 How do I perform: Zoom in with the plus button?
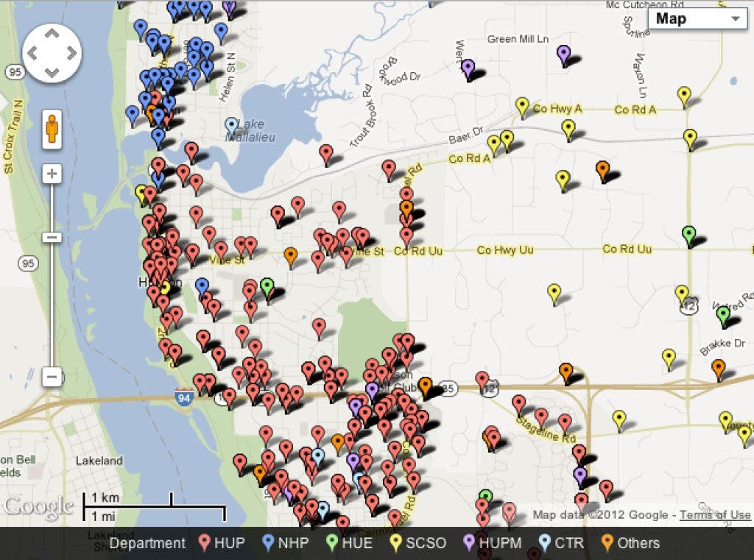click(52, 174)
